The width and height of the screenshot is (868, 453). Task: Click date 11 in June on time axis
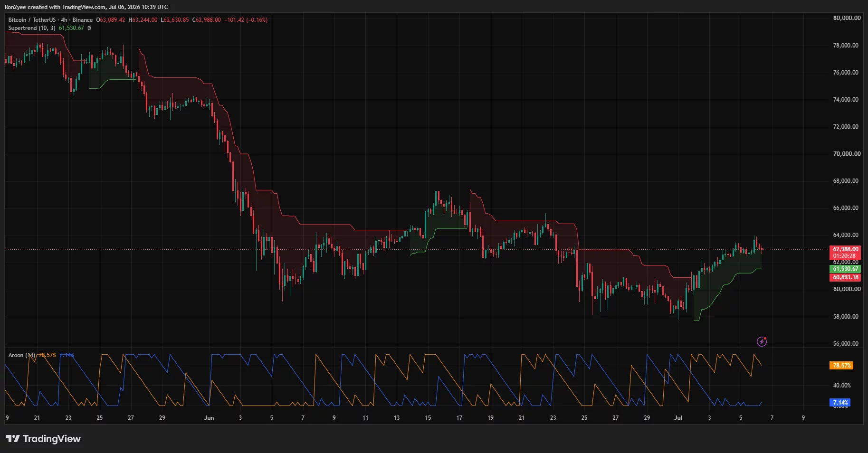tap(365, 418)
